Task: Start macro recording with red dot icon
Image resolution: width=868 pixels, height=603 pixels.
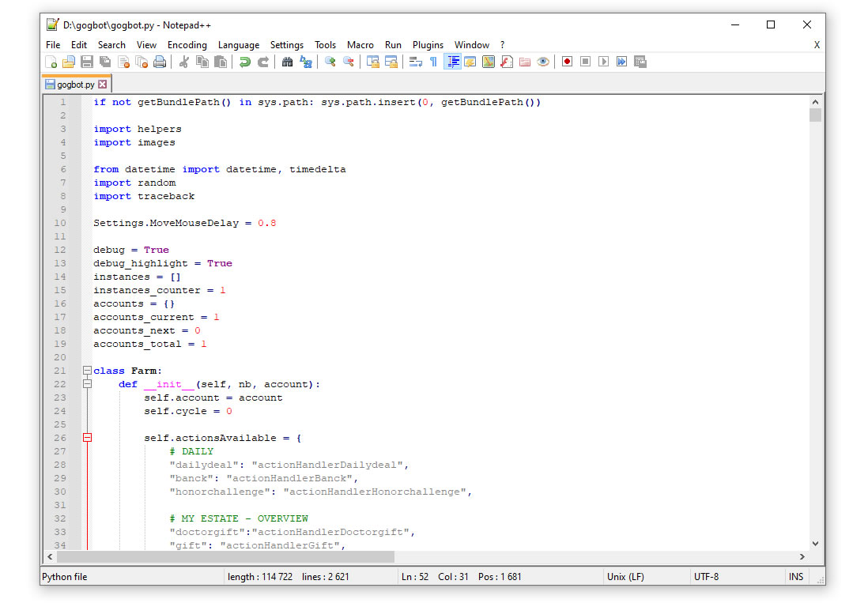Action: click(567, 62)
